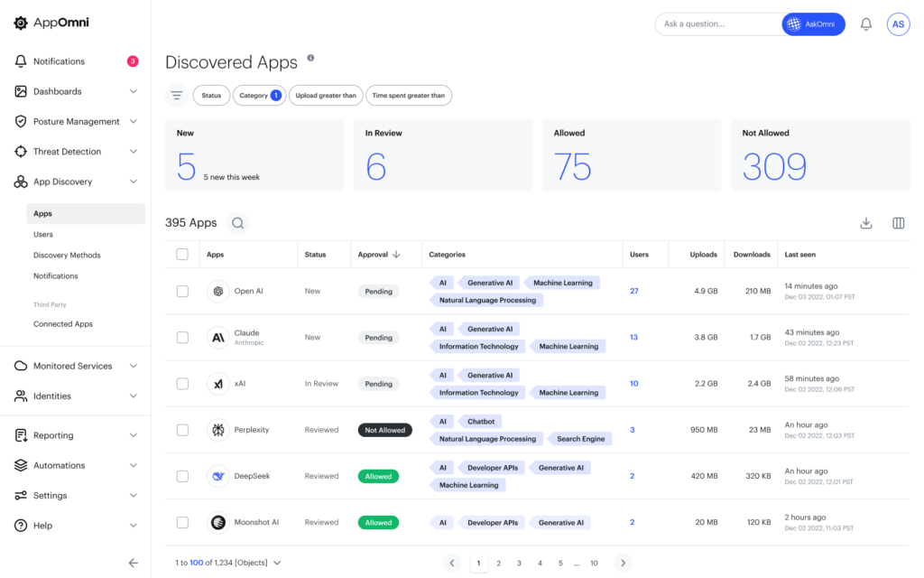
Task: Sort by the Approval column arrow
Action: point(396,254)
